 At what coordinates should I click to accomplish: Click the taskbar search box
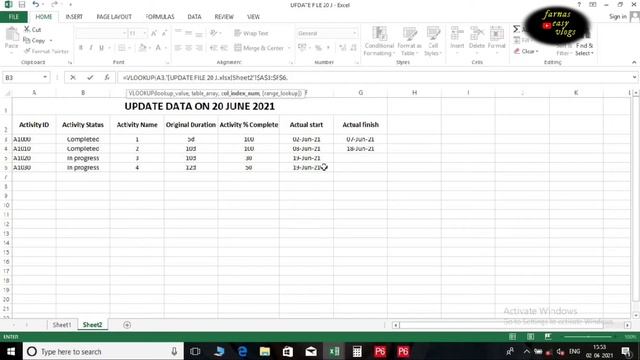click(x=103, y=351)
